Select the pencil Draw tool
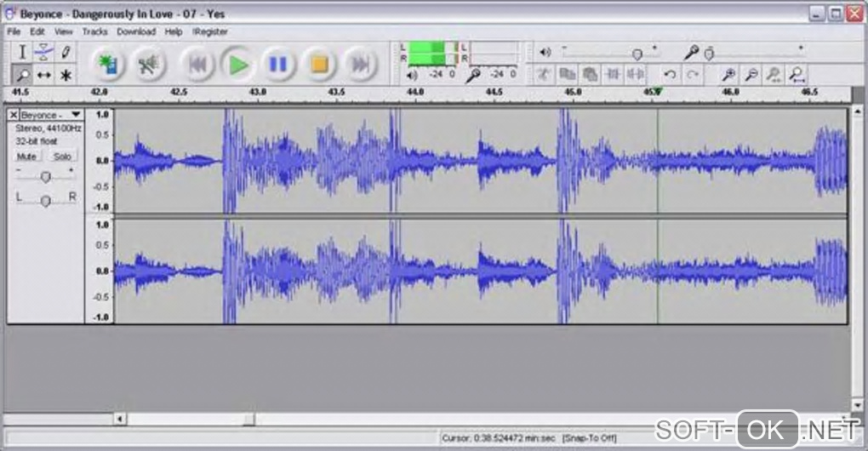 tap(66, 53)
